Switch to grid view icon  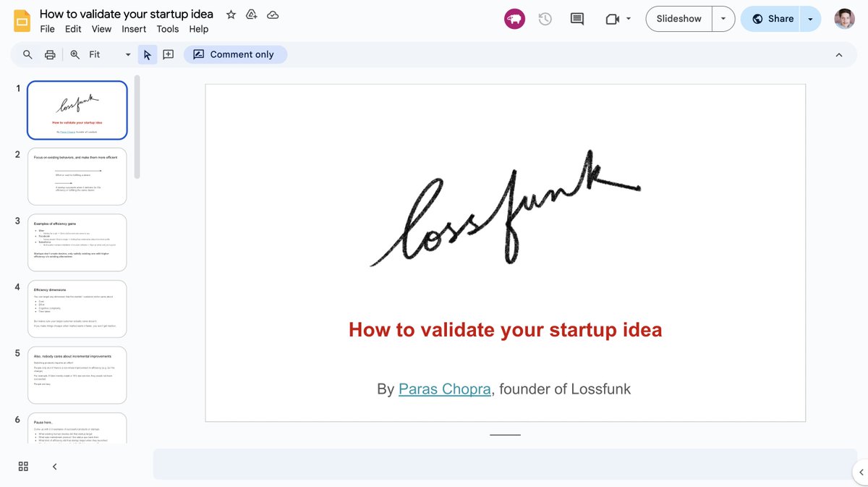pos(23,467)
